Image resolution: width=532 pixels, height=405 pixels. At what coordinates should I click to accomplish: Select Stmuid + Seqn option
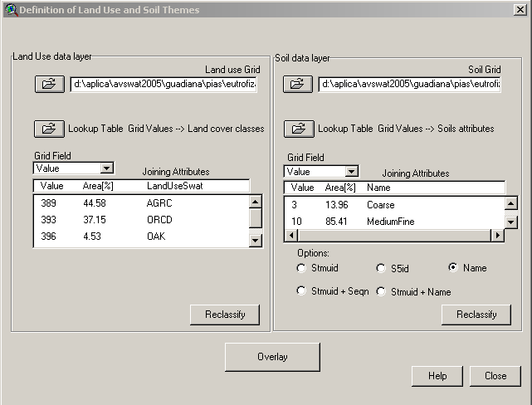point(300,290)
